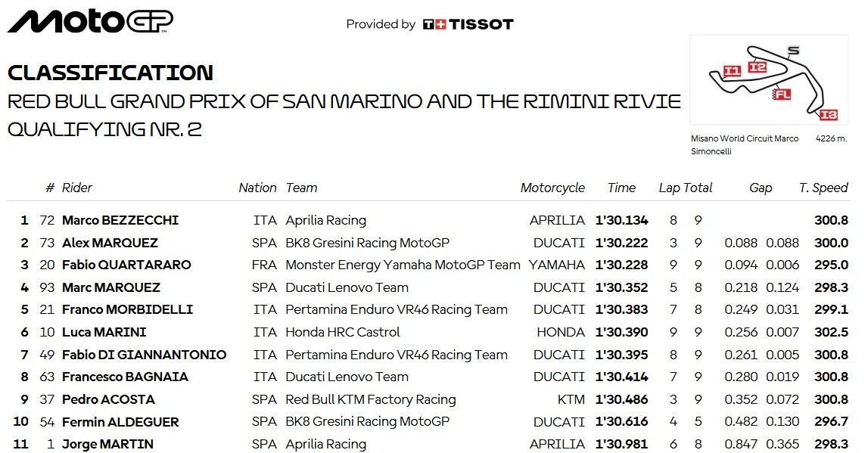
Task: Sort by the Time column header
Action: 621,188
